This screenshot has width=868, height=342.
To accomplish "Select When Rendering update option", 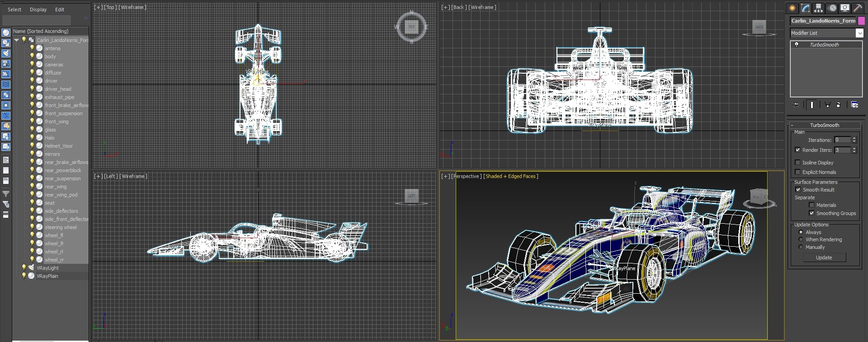I will click(x=801, y=239).
